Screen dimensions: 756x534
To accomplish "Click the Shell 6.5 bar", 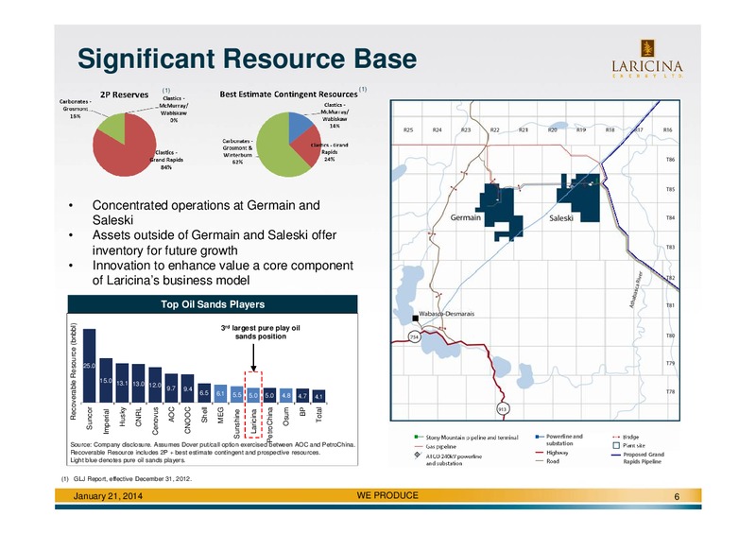I will [x=204, y=393].
